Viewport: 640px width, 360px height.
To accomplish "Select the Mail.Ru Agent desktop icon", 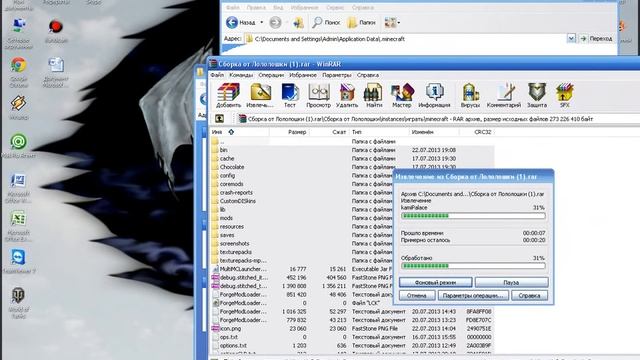I will (x=18, y=146).
